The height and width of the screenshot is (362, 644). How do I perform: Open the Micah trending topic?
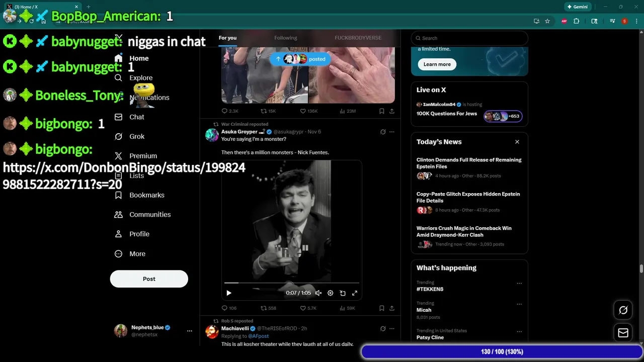click(x=424, y=310)
